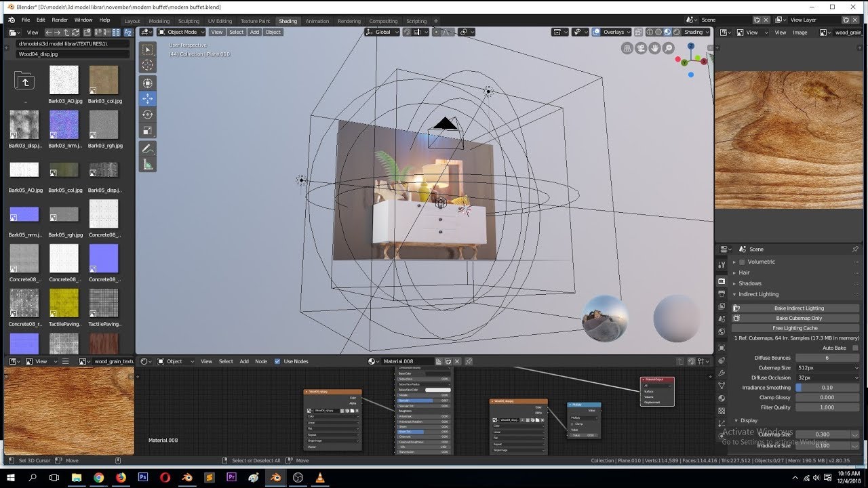
Task: Select the Select Box tool in viewport toolbar
Action: coord(147,49)
